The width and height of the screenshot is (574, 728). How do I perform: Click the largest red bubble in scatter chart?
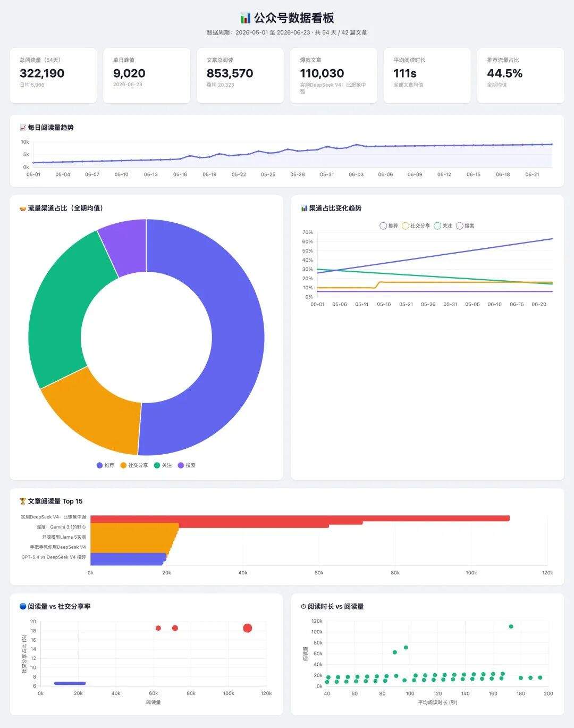247,628
